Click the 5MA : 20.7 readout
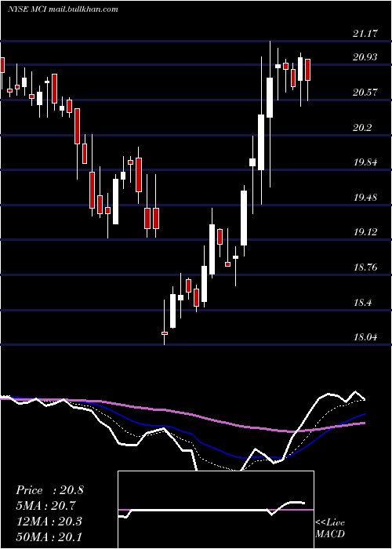Screen dimensions: 392x549 pyautogui.click(x=45, y=506)
